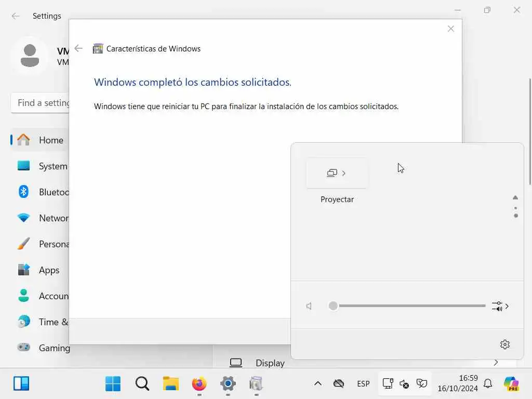
Task: Open the Widgets button on the taskbar
Action: tap(21, 384)
